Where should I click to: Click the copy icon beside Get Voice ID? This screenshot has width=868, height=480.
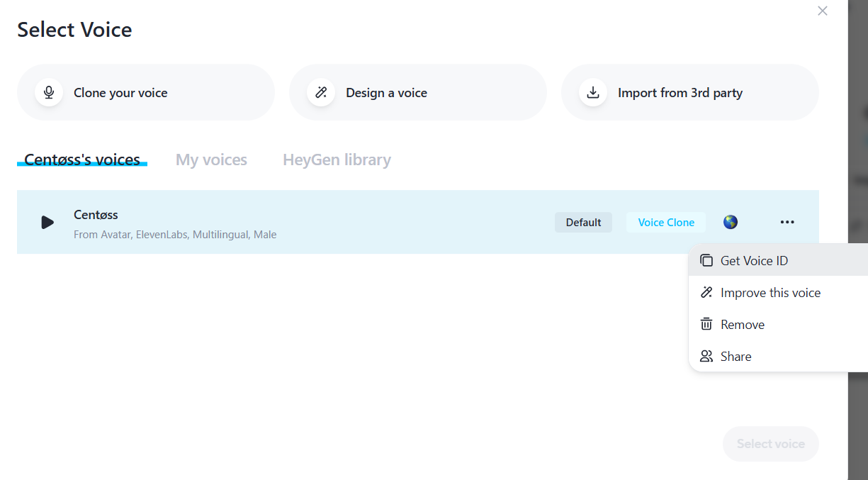point(706,261)
